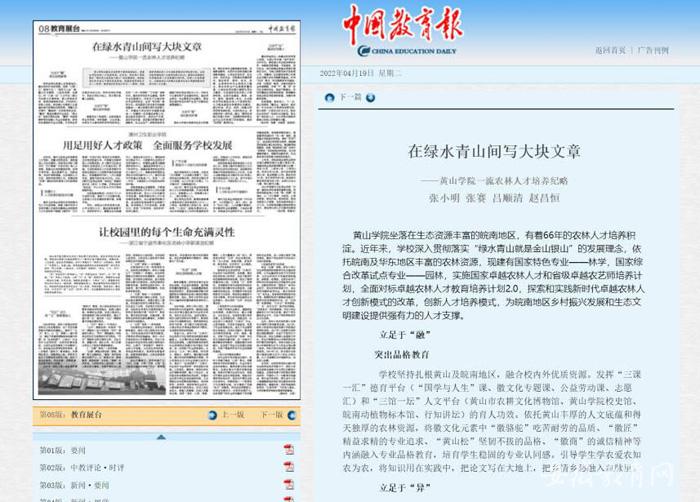
Task: Click the author line 张小明 张赛 吕顺清 赵昌恒
Action: click(x=494, y=198)
